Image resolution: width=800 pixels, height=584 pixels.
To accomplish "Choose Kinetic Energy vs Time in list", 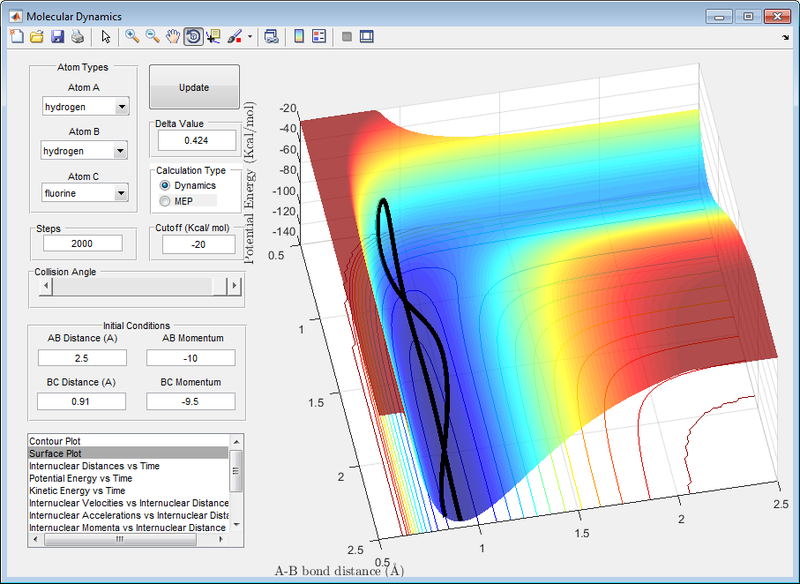I will pos(77,491).
